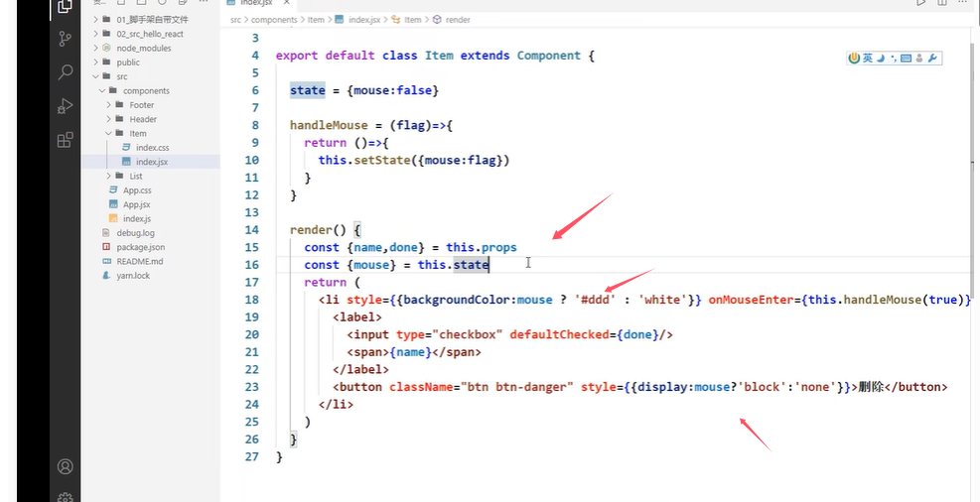Toggle the 英 language mode in IME bar
Viewport: 980px width, 502px height.
coord(868,59)
